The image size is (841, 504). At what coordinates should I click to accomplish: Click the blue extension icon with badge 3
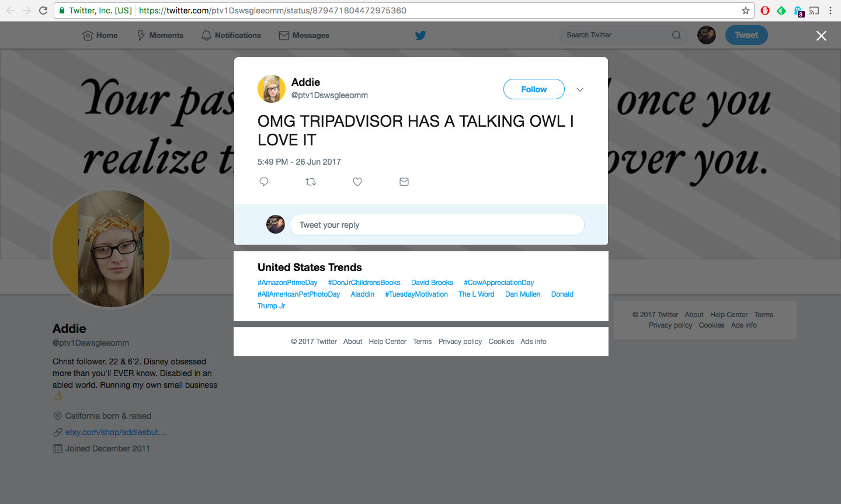[798, 11]
